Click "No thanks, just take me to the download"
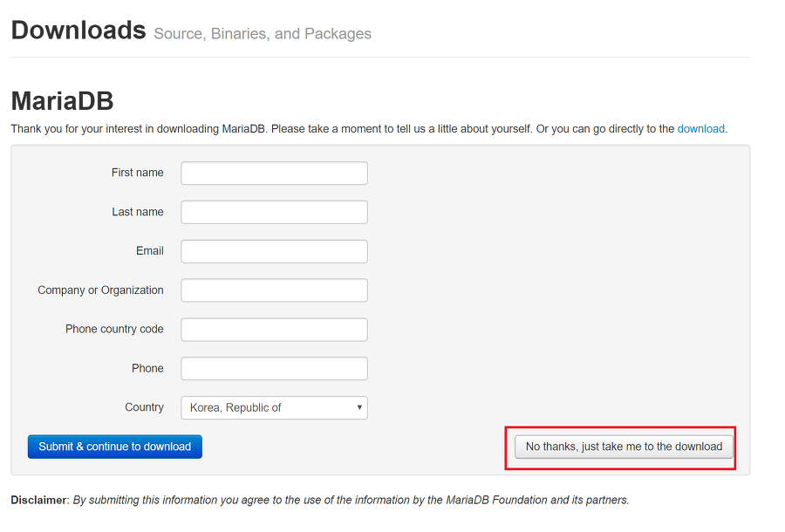785x532 pixels. [622, 446]
